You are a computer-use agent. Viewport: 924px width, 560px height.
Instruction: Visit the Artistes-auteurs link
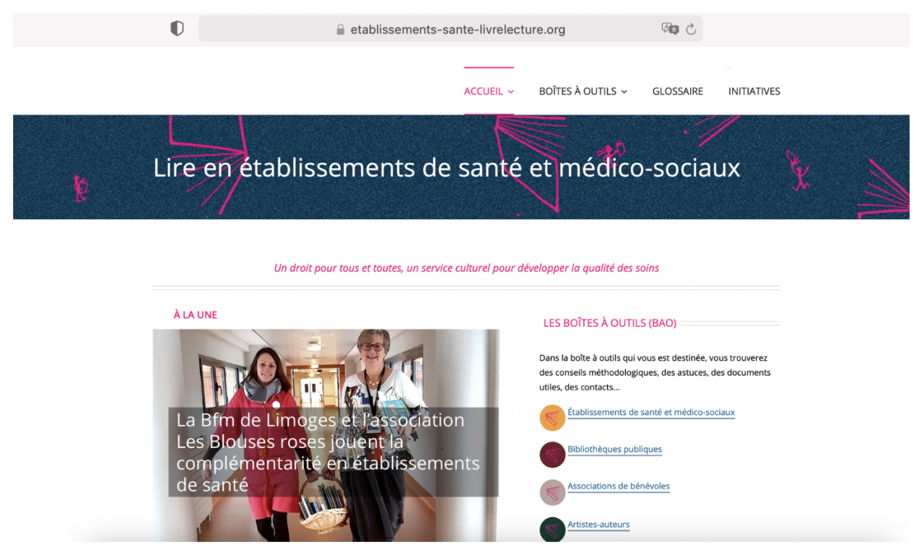(x=598, y=525)
